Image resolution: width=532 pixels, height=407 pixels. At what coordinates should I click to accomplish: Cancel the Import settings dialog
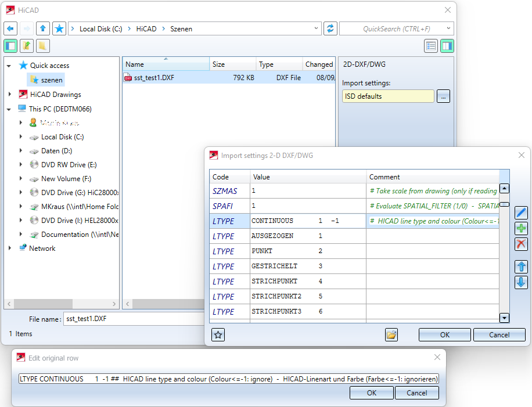(499, 335)
